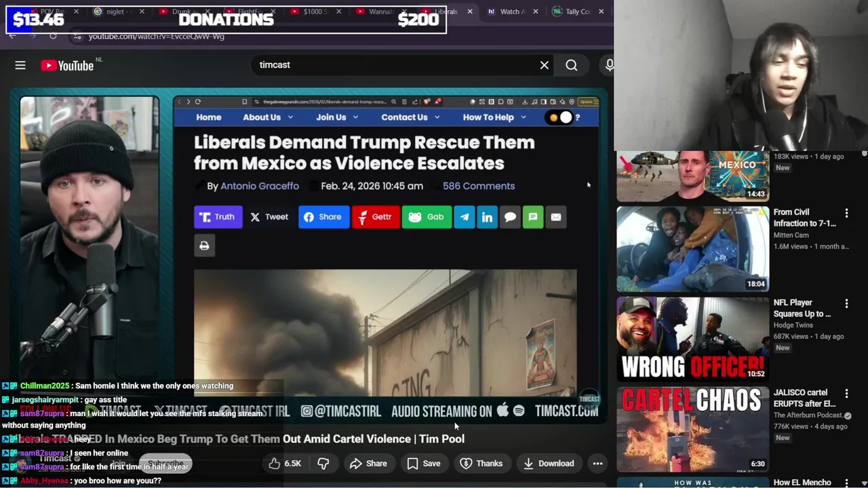Open the Home item in article nav
The width and height of the screenshot is (868, 488).
[x=209, y=117]
